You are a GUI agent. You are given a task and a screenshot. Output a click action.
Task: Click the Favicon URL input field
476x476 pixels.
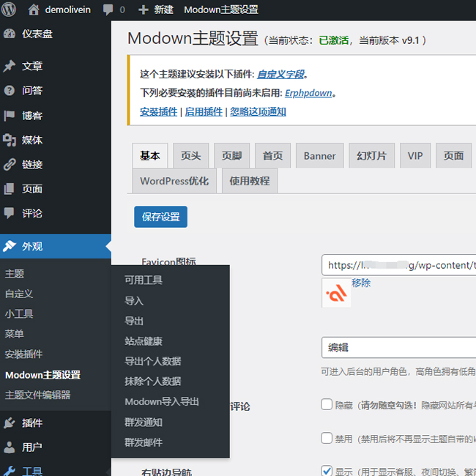click(x=398, y=265)
